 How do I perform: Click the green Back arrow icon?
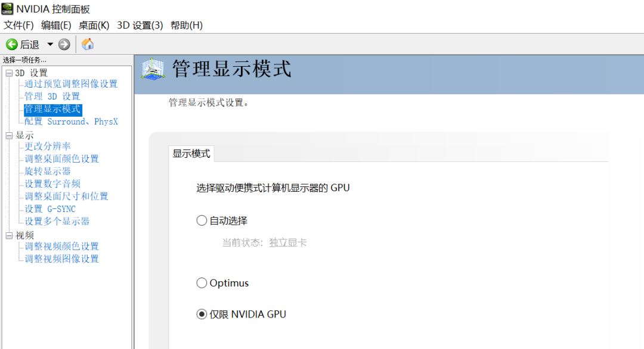point(11,44)
